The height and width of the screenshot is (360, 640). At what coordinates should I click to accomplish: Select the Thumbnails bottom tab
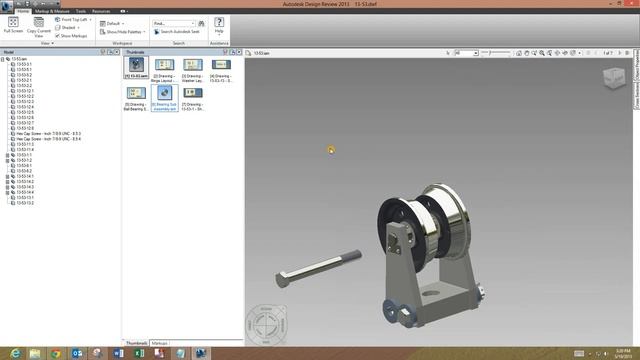(136, 343)
